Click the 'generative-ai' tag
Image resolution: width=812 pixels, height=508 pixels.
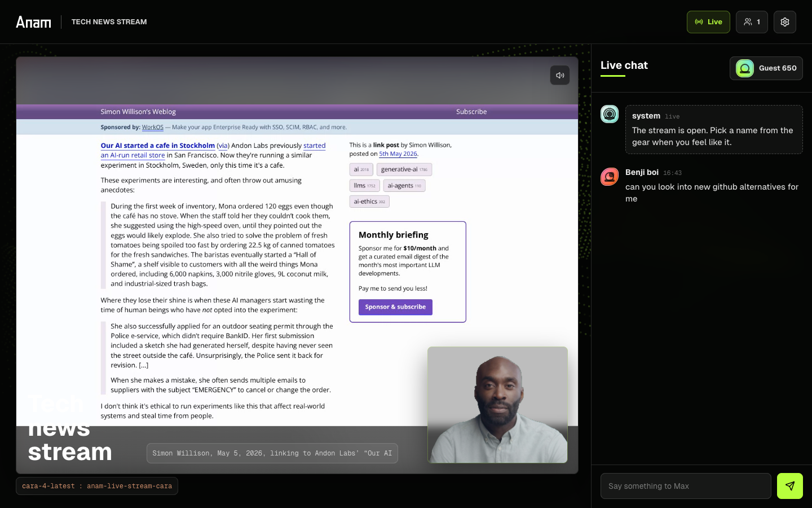pyautogui.click(x=404, y=169)
